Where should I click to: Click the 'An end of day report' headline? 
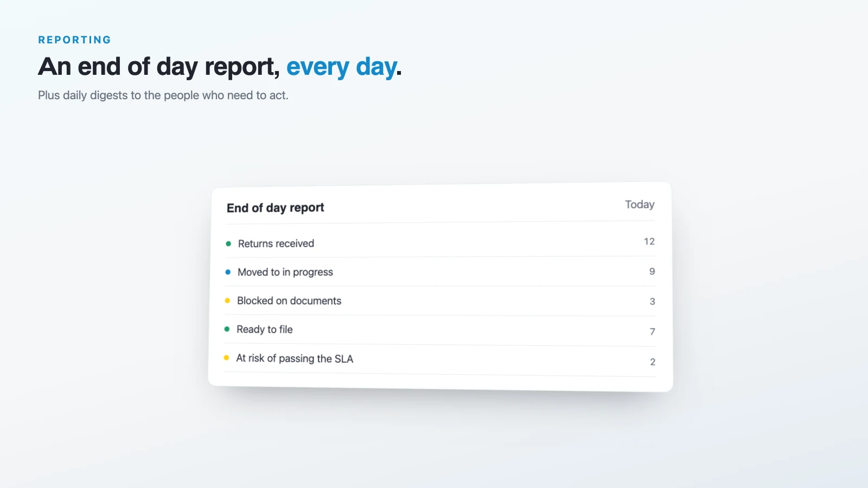tap(220, 67)
